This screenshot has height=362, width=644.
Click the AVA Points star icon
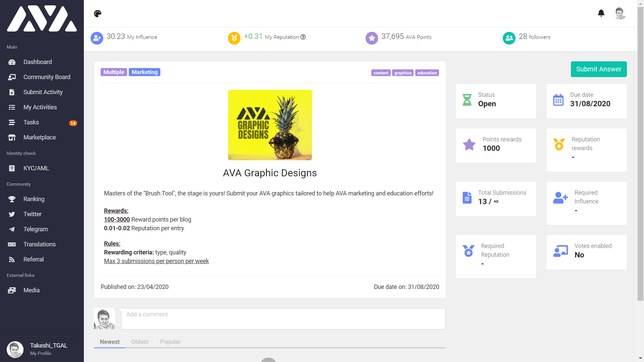[372, 38]
